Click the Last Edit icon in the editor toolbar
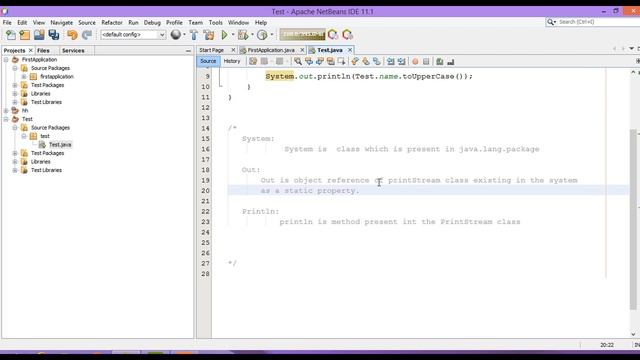The width and height of the screenshot is (640, 360). tap(253, 62)
